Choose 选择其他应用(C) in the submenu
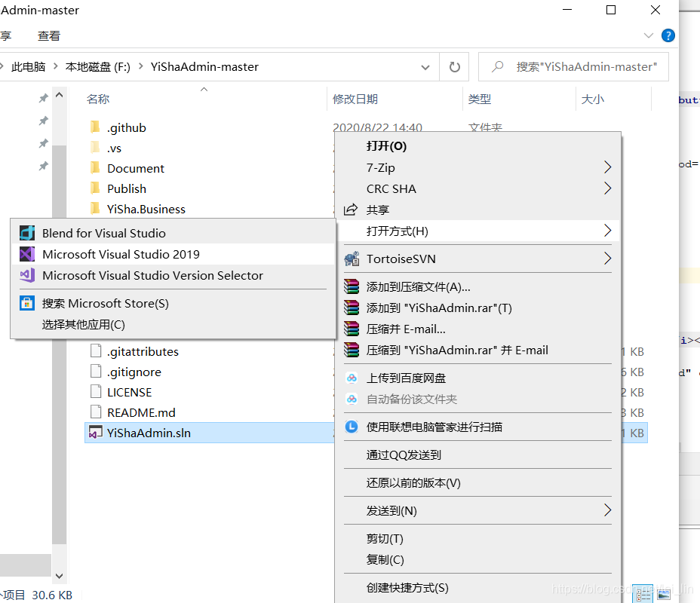 click(x=173, y=324)
